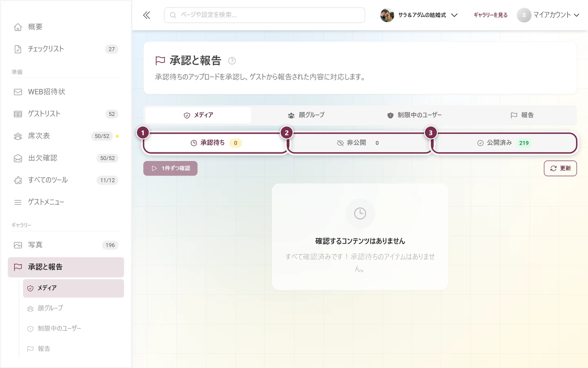588x368 pixels.
Task: Click the clock icon in empty state
Action: (360, 213)
